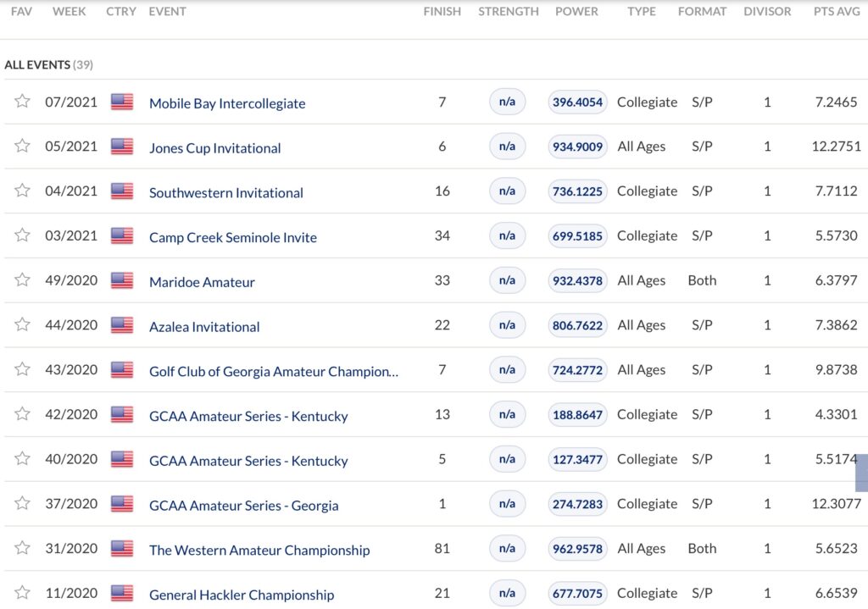Sort by the POWER column header

tap(576, 12)
